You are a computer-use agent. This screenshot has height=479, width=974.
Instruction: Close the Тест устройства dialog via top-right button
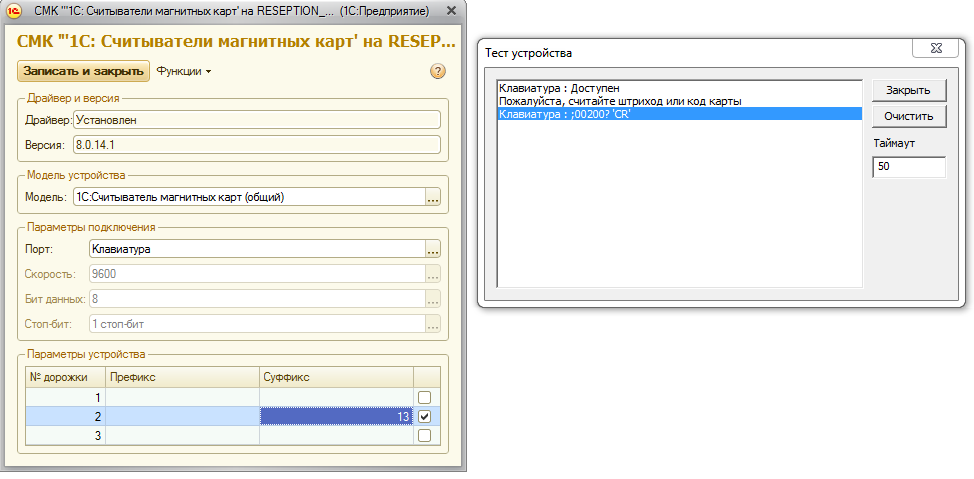tap(935, 47)
